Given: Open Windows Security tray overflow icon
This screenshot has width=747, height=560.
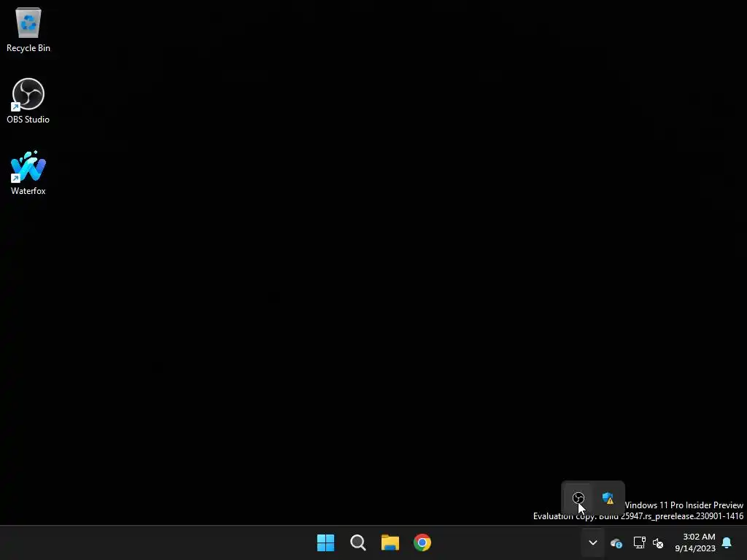Looking at the screenshot, I should click(x=608, y=498).
